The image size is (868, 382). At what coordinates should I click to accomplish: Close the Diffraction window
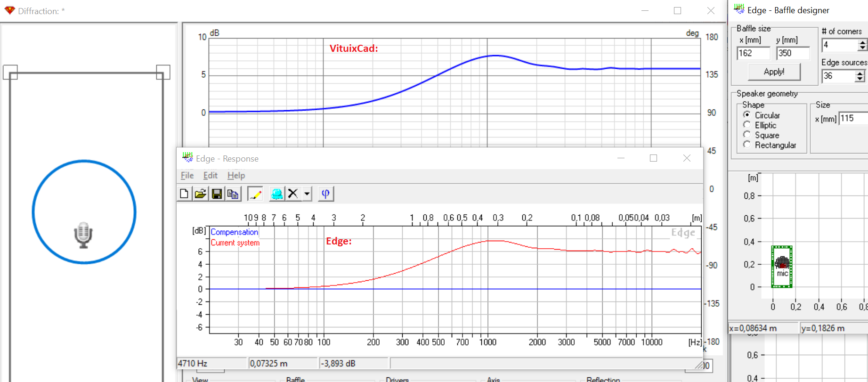click(x=711, y=10)
